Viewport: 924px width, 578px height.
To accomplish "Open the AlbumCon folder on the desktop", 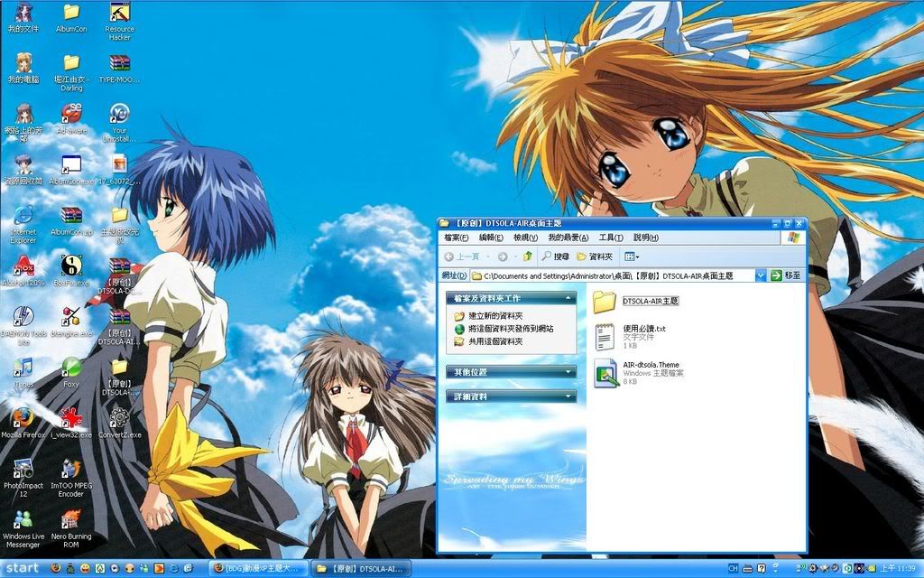I will pos(71,18).
